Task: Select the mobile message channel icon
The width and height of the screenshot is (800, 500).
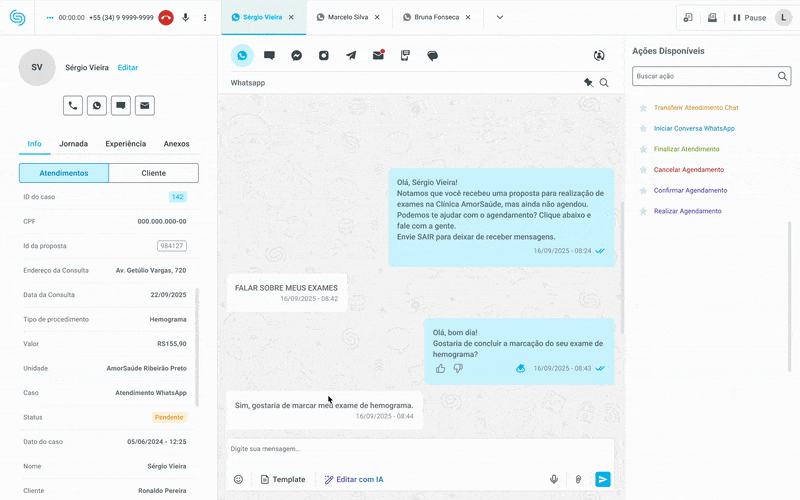Action: 405,56
